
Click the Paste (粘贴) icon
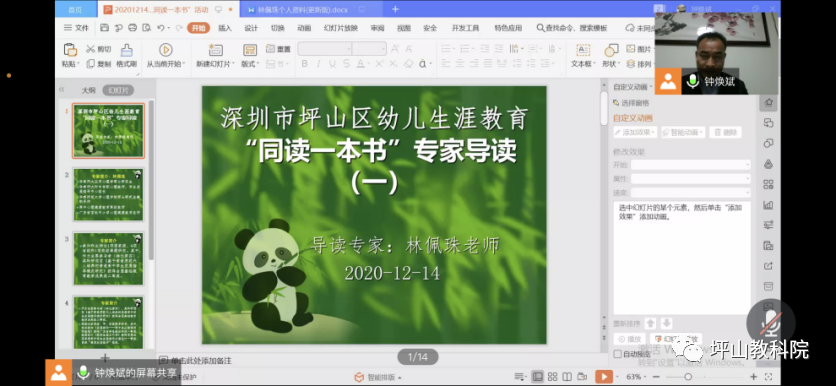(x=70, y=50)
